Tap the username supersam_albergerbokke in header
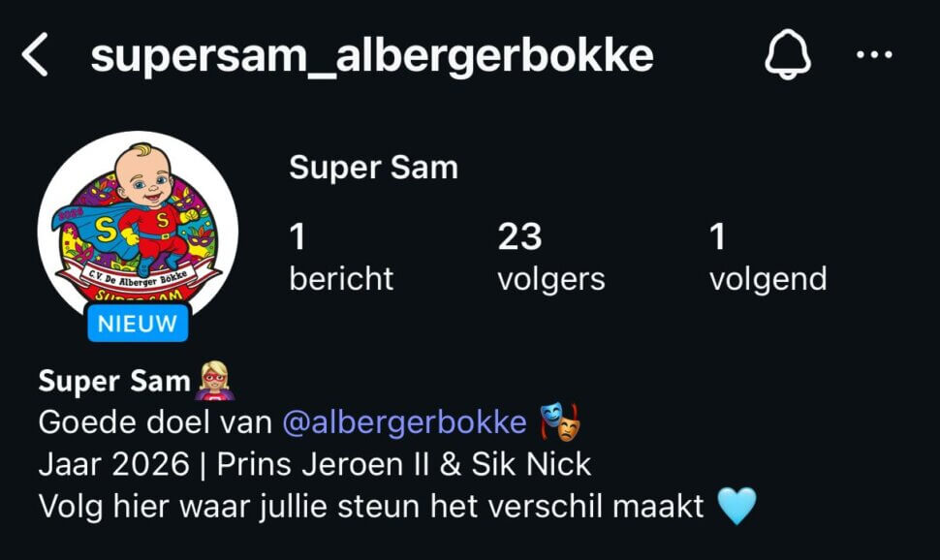The width and height of the screenshot is (940, 560). (x=372, y=55)
